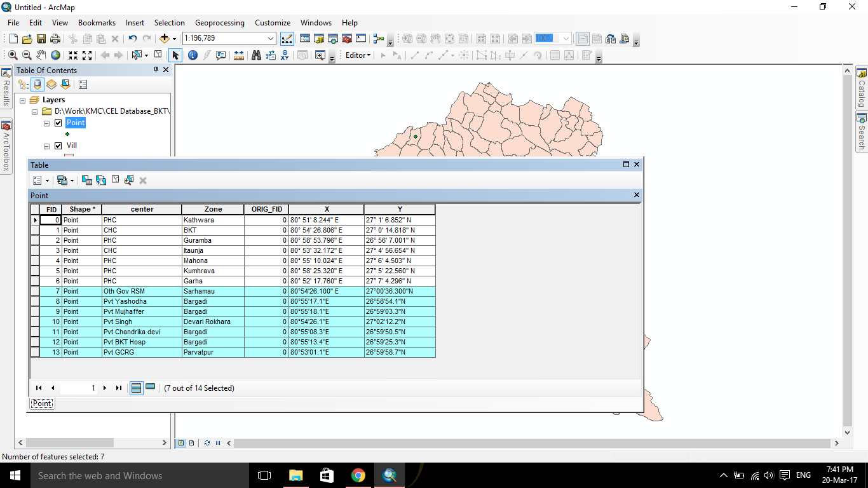Open an existing map document
Screen dimensions: 868x488
coord(27,39)
